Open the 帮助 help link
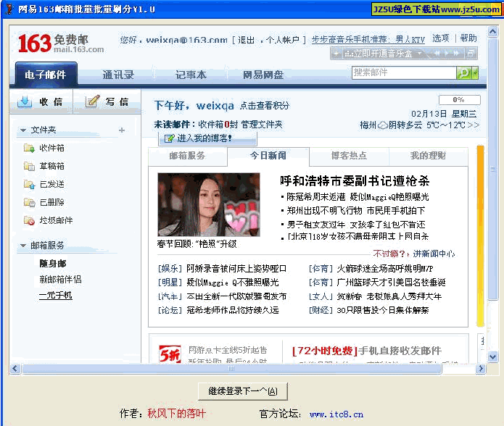The height and width of the screenshot is (426, 504). (x=468, y=38)
